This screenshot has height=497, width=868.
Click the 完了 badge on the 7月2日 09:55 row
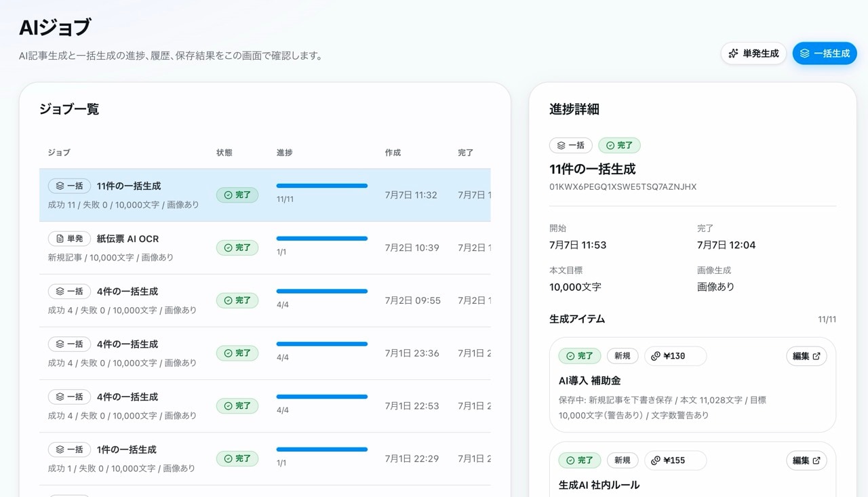tap(237, 300)
